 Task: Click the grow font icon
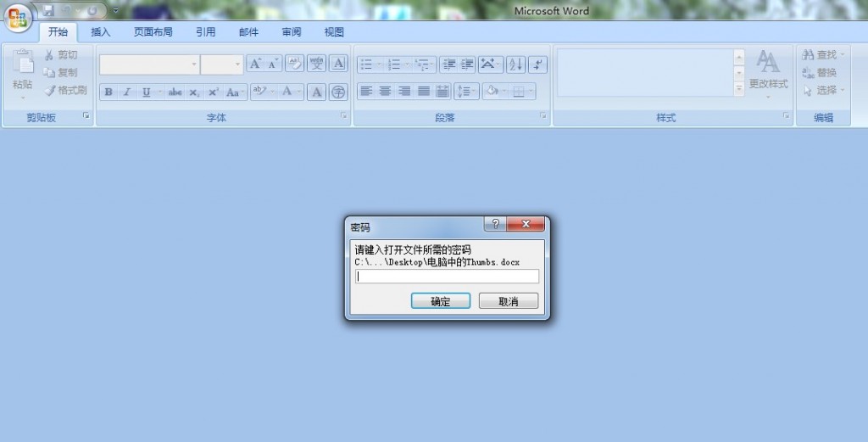(x=254, y=64)
